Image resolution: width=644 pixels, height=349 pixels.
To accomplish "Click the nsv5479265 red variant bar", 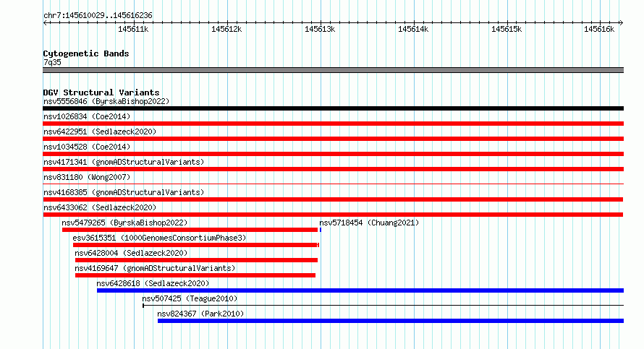I will 190,230.
